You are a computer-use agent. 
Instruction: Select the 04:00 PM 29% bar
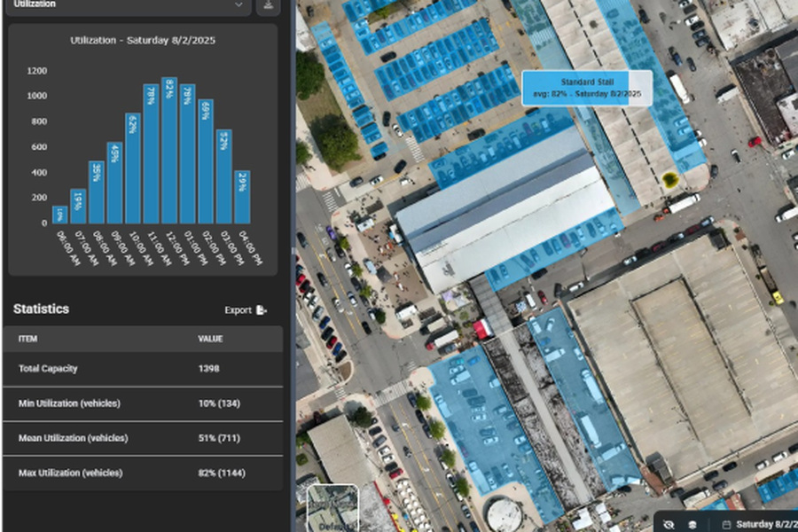tap(242, 197)
